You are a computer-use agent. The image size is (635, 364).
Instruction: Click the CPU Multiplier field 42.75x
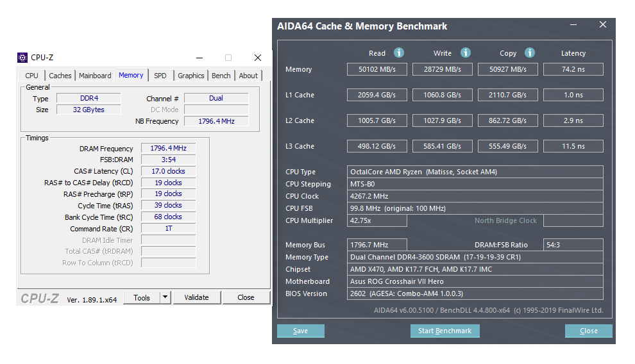(x=377, y=220)
